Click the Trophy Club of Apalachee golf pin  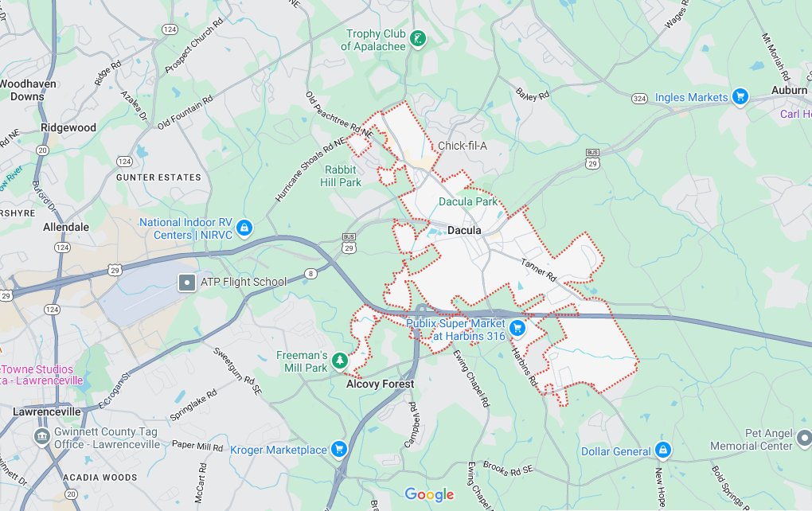pos(418,39)
